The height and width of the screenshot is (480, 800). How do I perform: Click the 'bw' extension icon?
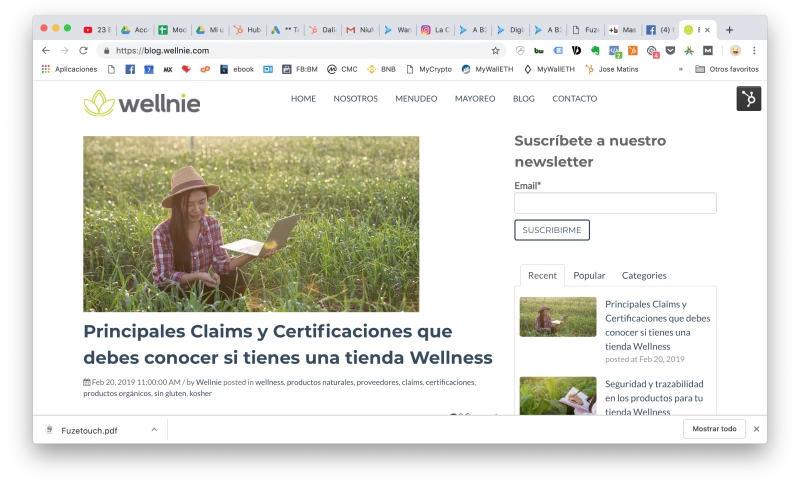click(x=538, y=50)
